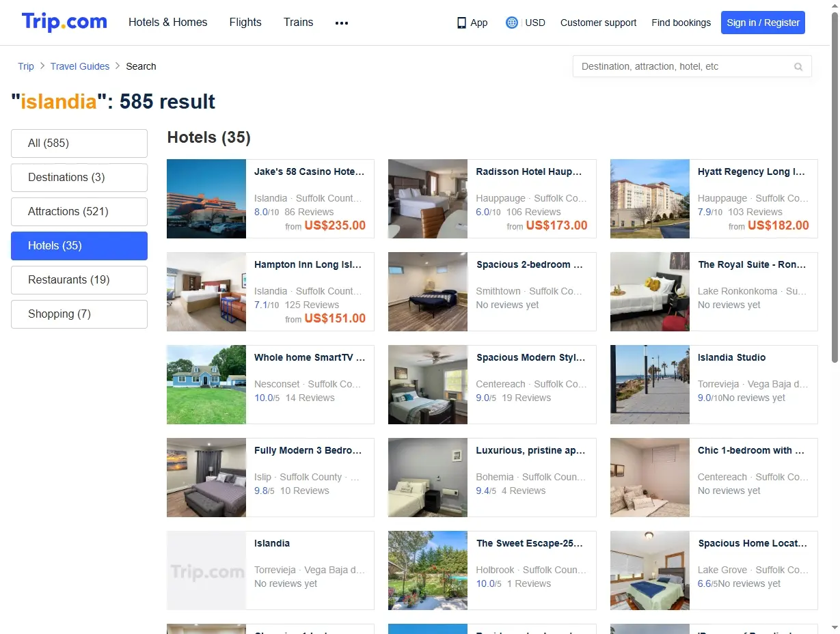The height and width of the screenshot is (634, 840).
Task: Open Chic 1-bedroom thumbnail
Action: point(650,478)
